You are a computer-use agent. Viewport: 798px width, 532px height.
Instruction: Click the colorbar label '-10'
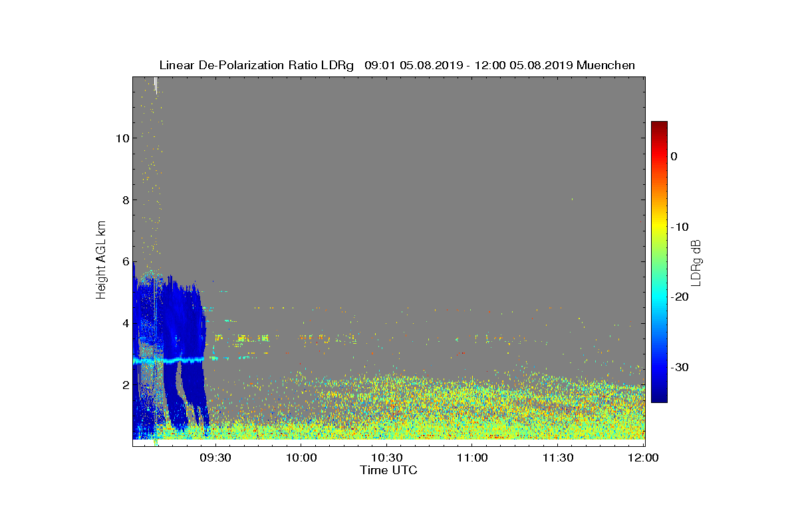pos(679,227)
